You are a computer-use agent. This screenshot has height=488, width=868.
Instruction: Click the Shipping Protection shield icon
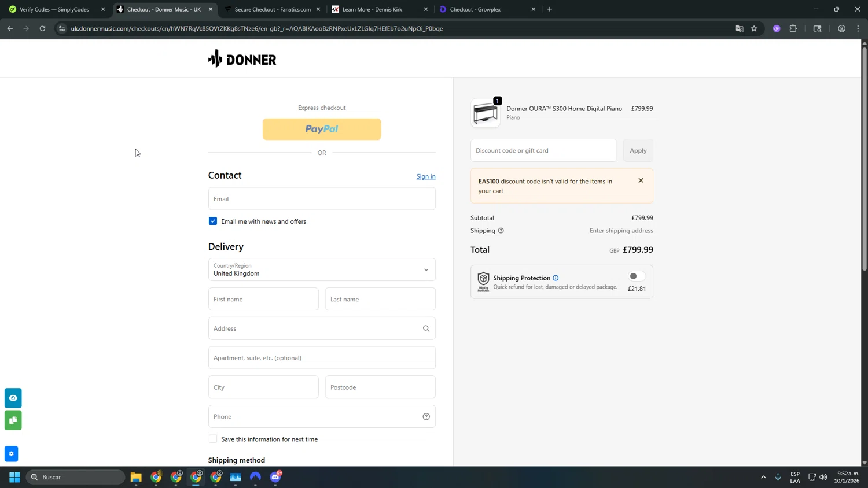[x=483, y=282]
